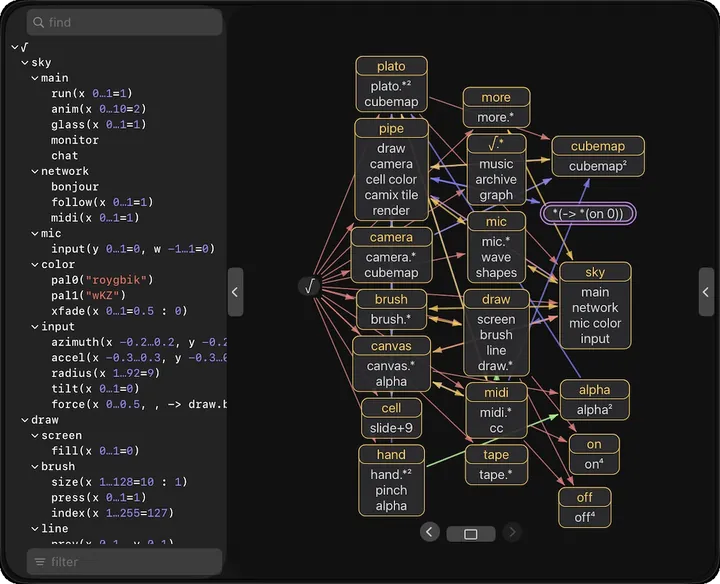Collapse the line tree node

[34, 528]
